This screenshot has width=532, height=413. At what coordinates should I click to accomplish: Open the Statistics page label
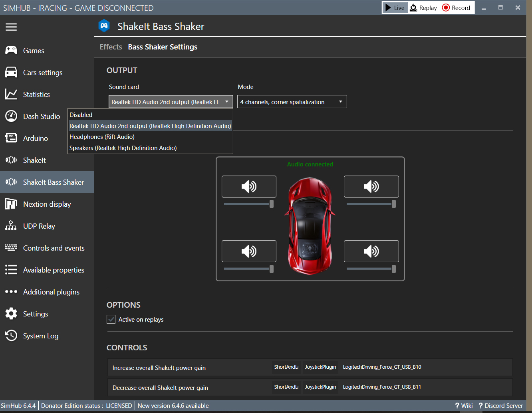(36, 95)
